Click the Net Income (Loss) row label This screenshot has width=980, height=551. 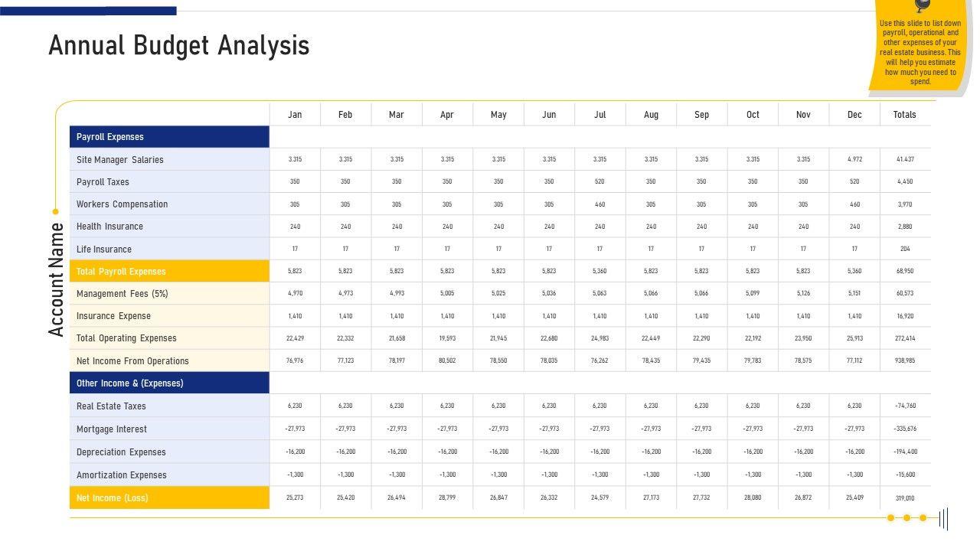[x=113, y=498]
